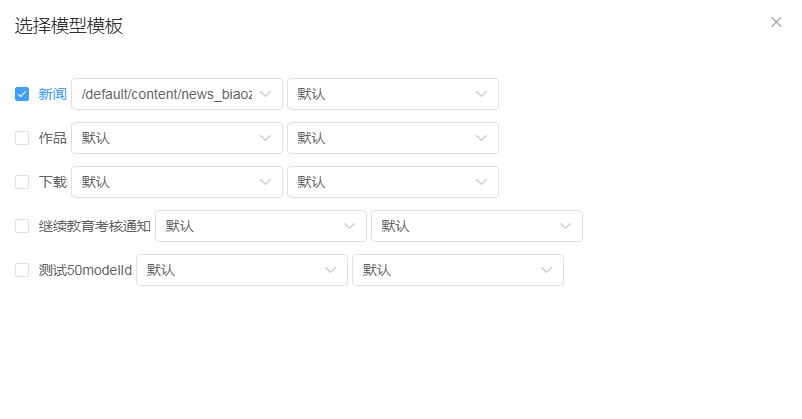Viewport: 802px width, 419px height.
Task: Select the 测试50modelId checkbox
Action: 22,270
